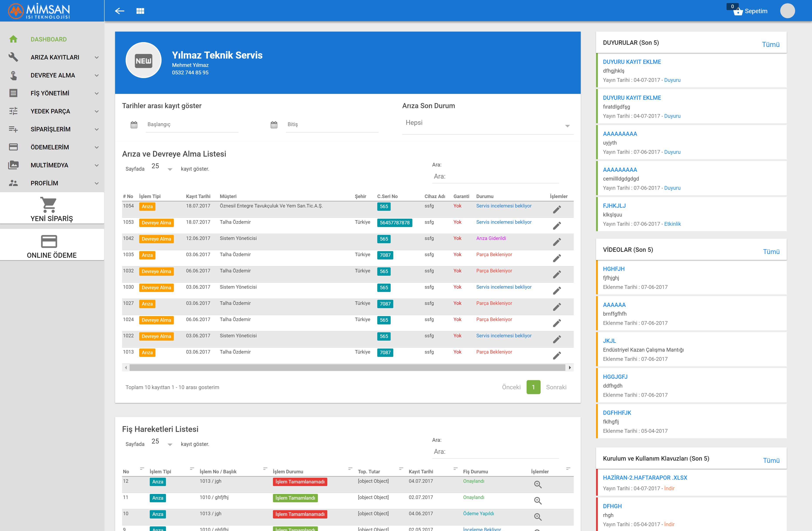Go to Önceki page of fault list

(511, 387)
